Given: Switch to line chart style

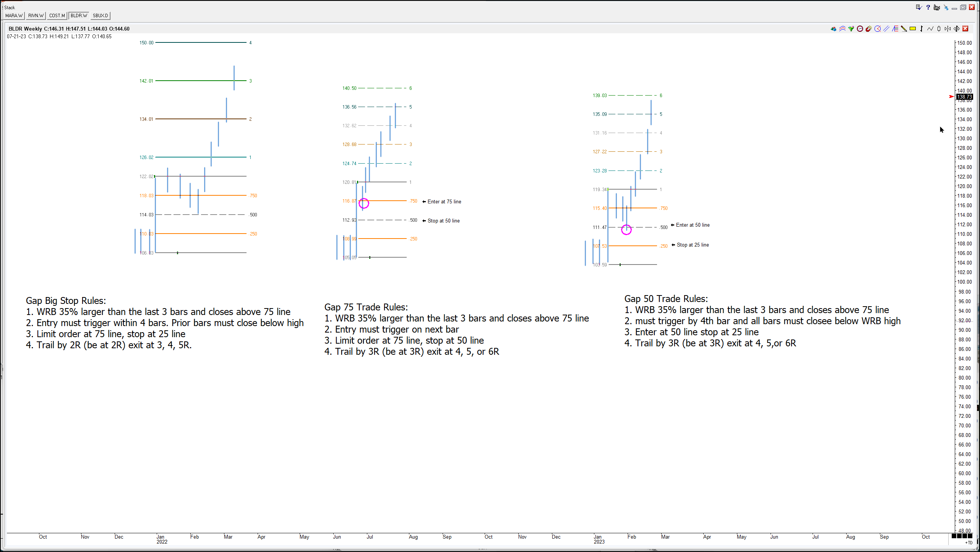Looking at the screenshot, I should coord(930,29).
